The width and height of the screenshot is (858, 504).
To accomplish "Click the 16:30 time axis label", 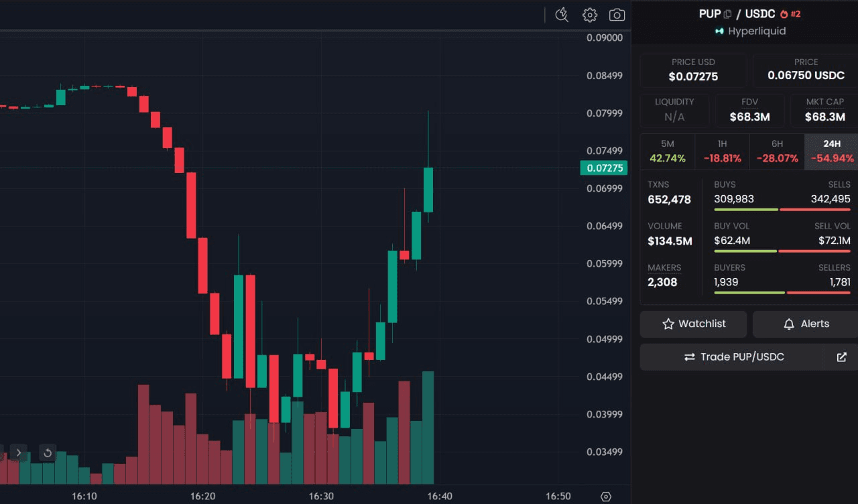I will [321, 497].
